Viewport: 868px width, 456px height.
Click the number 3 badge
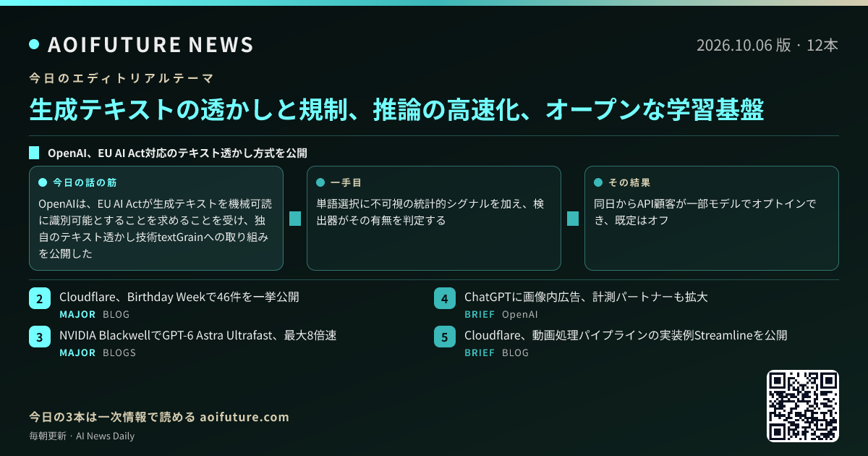pyautogui.click(x=40, y=337)
